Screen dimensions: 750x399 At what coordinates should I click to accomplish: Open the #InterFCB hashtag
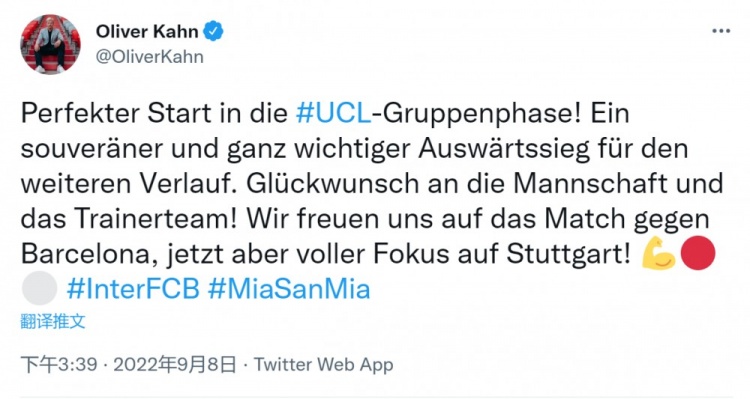pos(133,289)
